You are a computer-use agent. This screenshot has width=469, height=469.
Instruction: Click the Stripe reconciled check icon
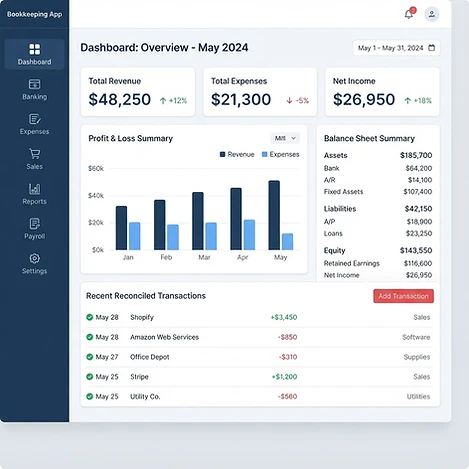click(x=90, y=377)
